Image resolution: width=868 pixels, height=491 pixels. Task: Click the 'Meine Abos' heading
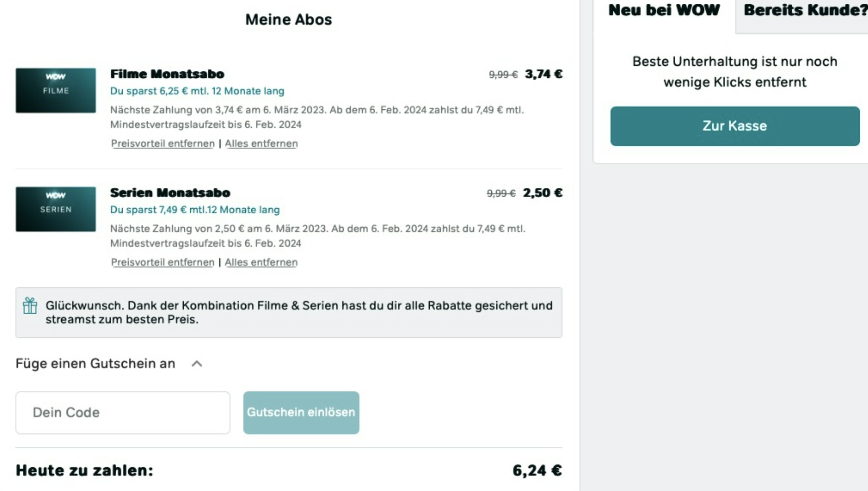289,19
